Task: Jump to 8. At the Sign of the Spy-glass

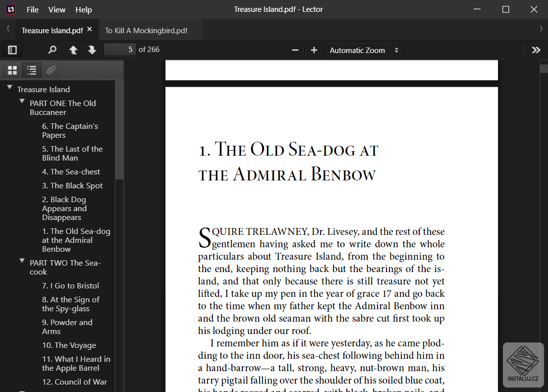Action: click(70, 304)
